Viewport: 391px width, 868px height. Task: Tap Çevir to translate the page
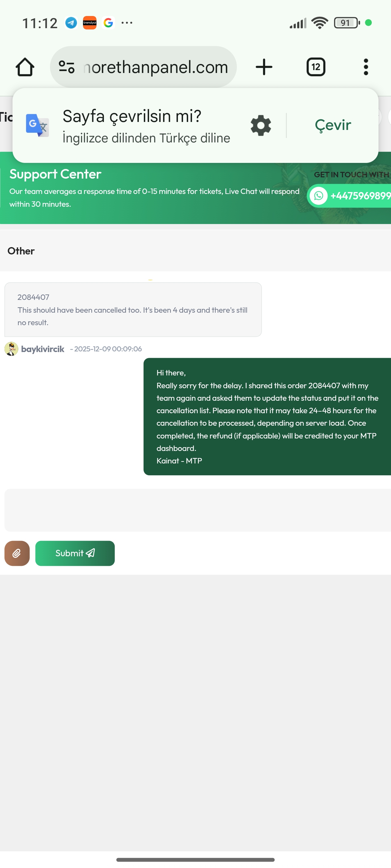pos(333,125)
